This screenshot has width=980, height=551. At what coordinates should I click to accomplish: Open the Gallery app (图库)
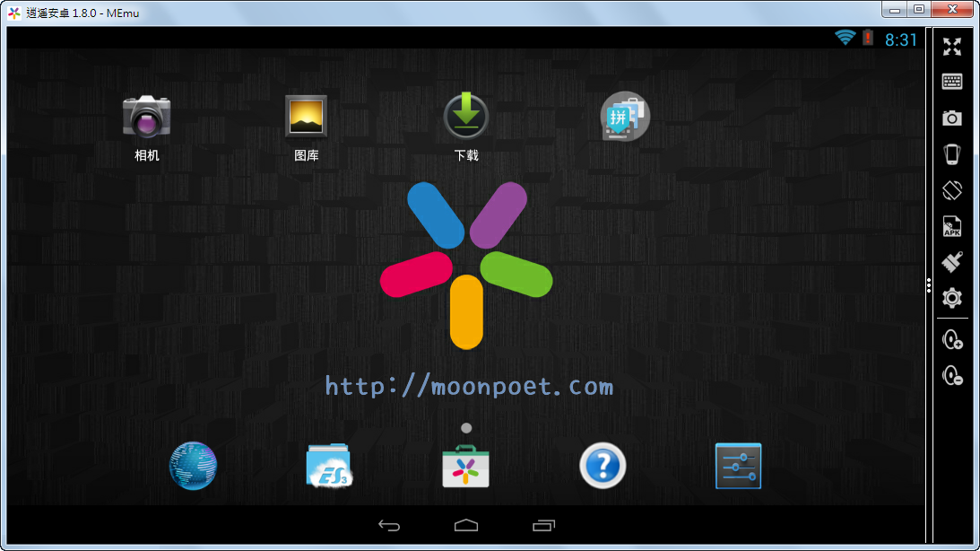tap(307, 117)
